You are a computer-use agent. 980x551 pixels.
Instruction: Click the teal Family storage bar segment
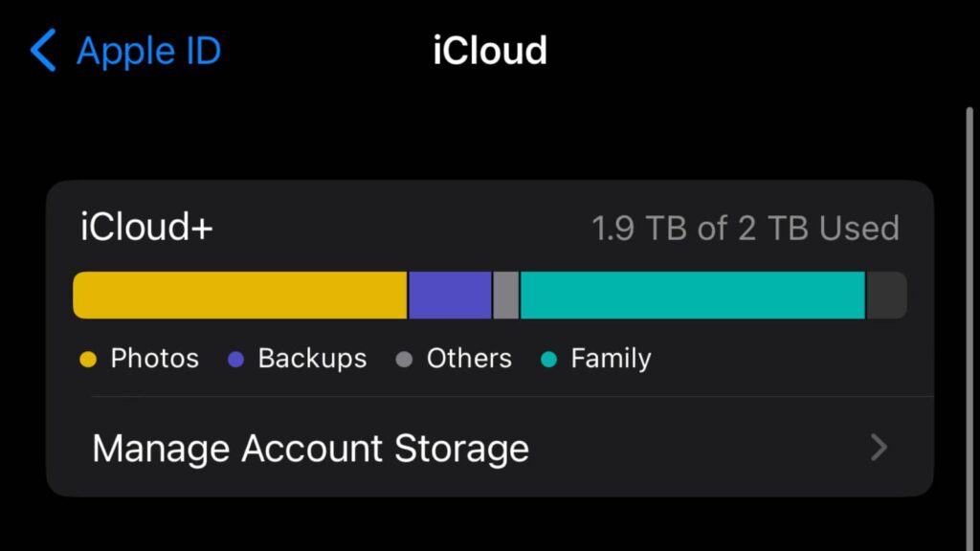pos(692,295)
